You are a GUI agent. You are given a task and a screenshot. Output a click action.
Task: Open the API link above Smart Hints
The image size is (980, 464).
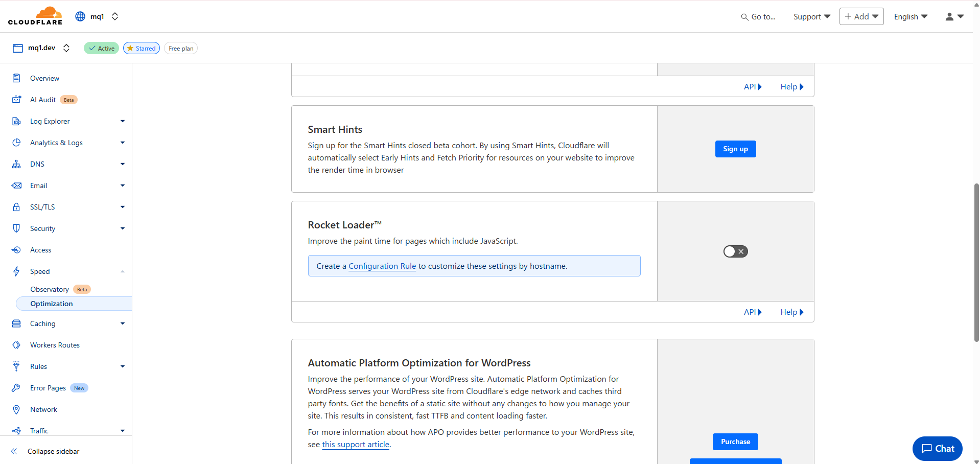pos(753,87)
